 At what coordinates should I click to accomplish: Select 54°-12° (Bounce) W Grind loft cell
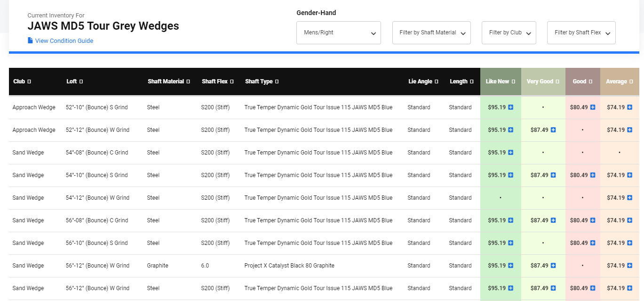tap(97, 198)
